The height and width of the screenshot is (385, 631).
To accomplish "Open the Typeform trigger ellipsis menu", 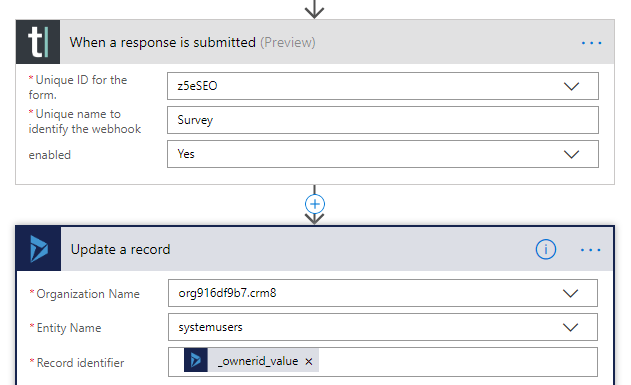I will pyautogui.click(x=591, y=43).
